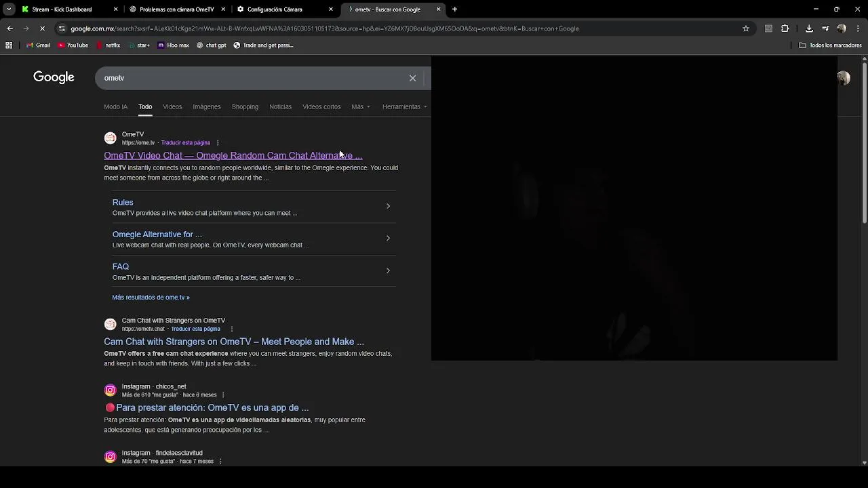868x488 pixels.
Task: Select the Noticias results tab
Action: click(280, 106)
